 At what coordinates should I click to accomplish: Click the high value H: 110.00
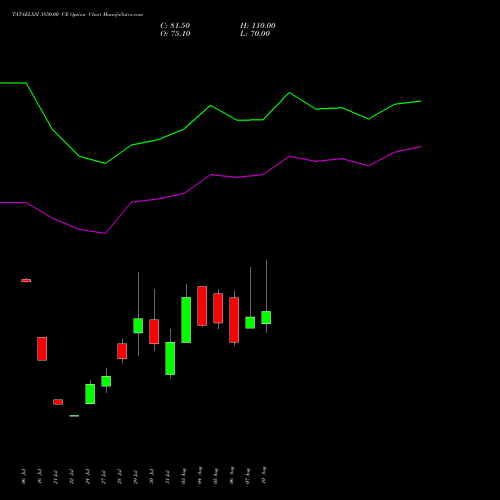[258, 26]
